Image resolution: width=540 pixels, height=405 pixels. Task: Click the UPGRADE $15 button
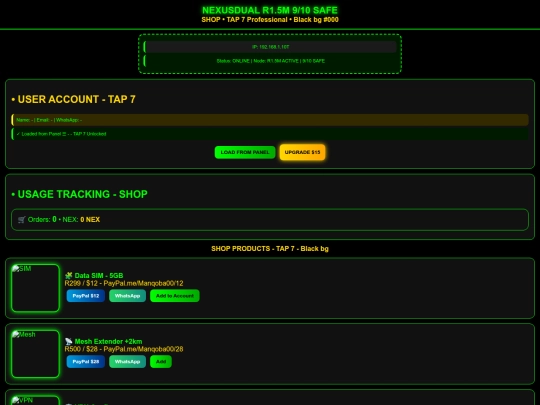(x=302, y=152)
